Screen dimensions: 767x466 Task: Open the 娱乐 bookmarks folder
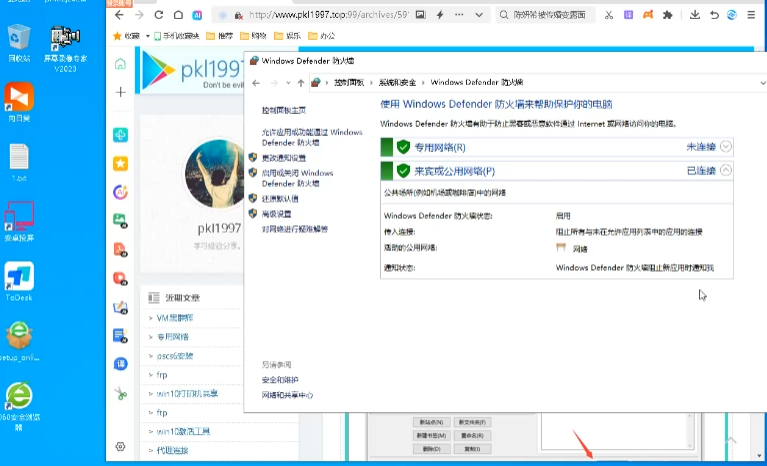pos(288,36)
